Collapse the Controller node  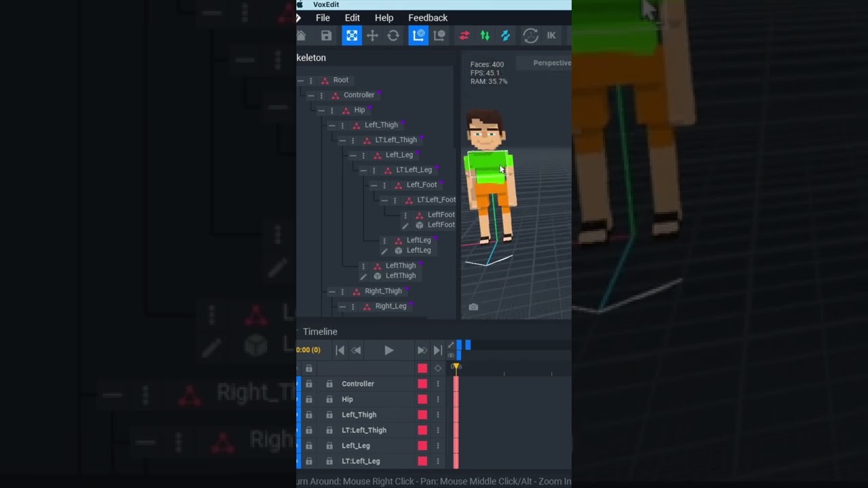pyautogui.click(x=311, y=96)
